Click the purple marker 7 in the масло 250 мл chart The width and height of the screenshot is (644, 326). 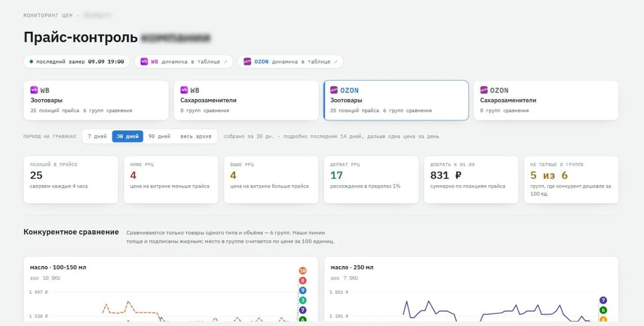click(x=603, y=300)
